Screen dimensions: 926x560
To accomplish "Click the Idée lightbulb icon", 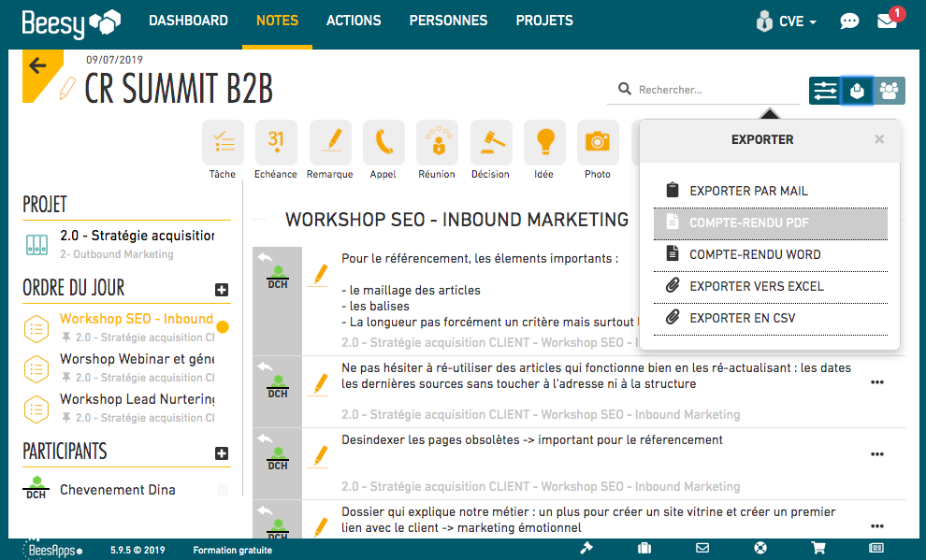I will click(x=543, y=142).
